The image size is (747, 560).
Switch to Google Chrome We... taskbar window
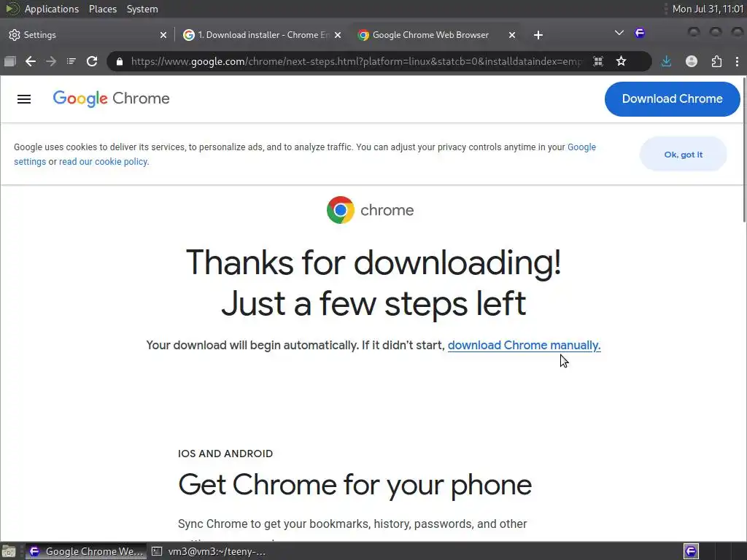[x=86, y=551]
